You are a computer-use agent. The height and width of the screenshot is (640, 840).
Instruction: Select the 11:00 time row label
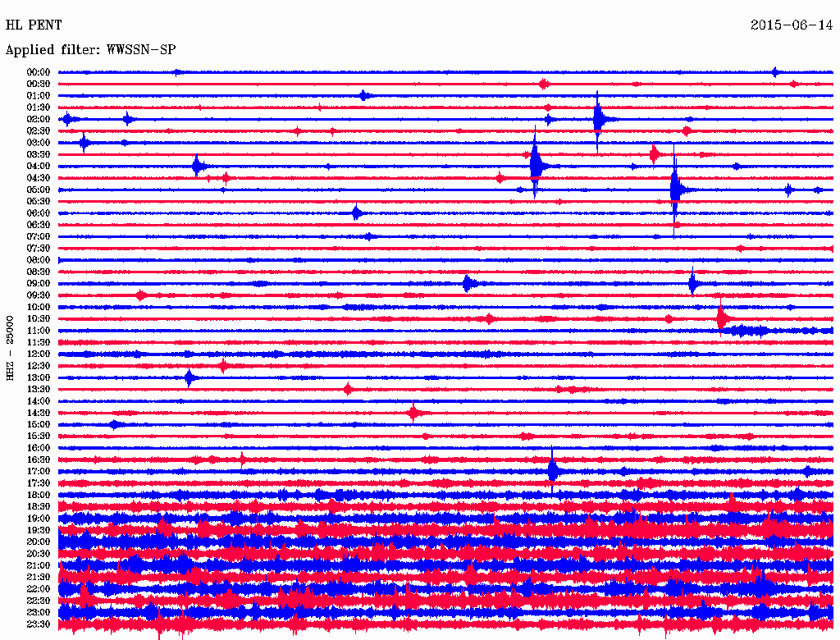tap(38, 331)
